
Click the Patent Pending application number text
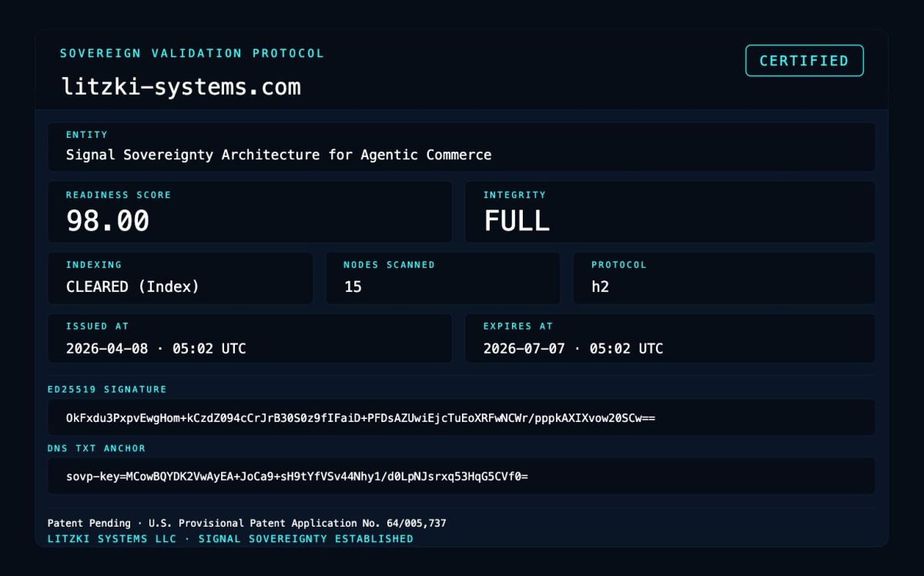246,524
